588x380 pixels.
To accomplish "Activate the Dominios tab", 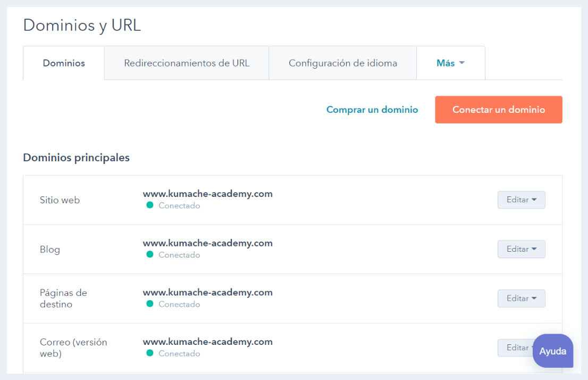I will pos(63,62).
